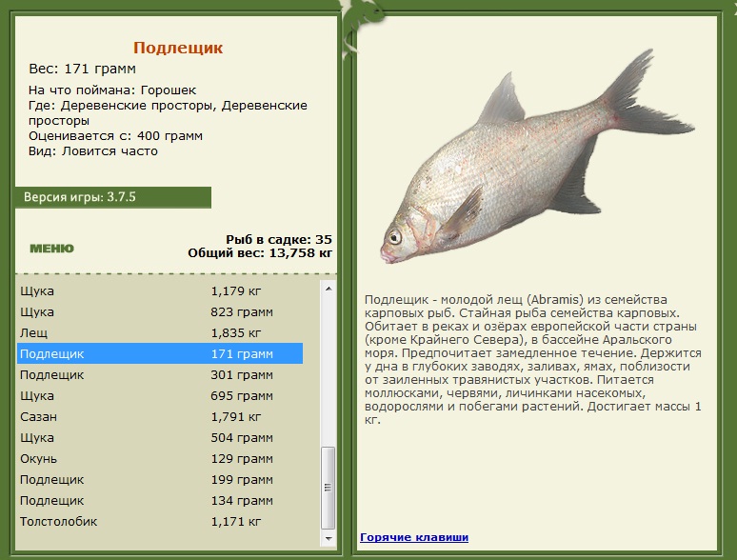Select the Лещ 1,835 кг row

click(160, 333)
